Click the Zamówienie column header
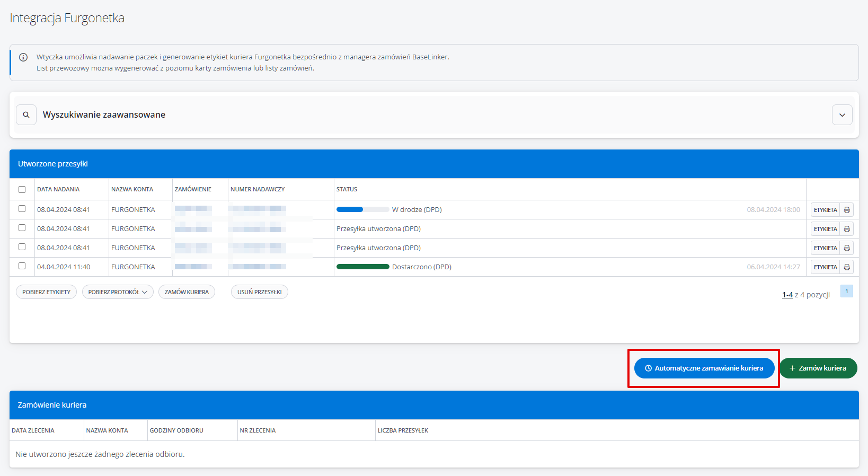 [193, 189]
